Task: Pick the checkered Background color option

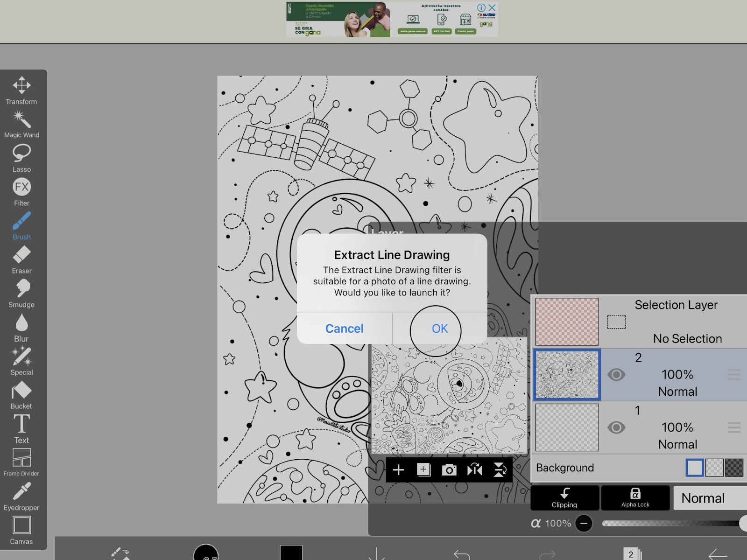Action: point(714,467)
